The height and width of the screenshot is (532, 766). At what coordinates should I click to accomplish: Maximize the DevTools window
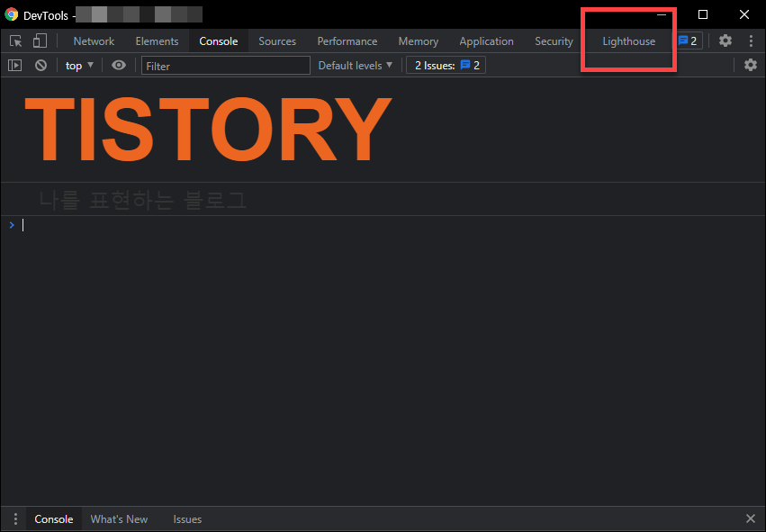pyautogui.click(x=702, y=14)
